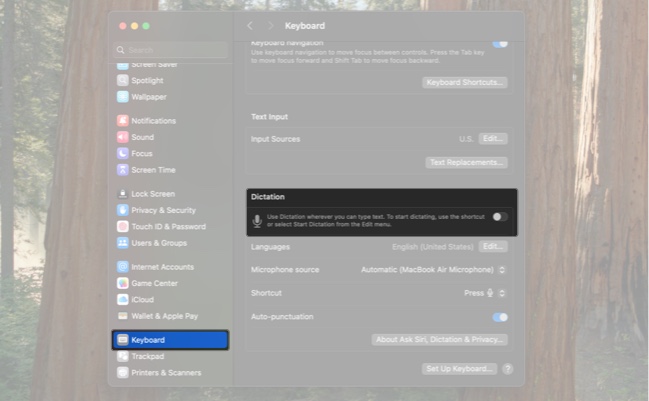Click the yellow minimize window button
The image size is (649, 401).
pos(134,26)
